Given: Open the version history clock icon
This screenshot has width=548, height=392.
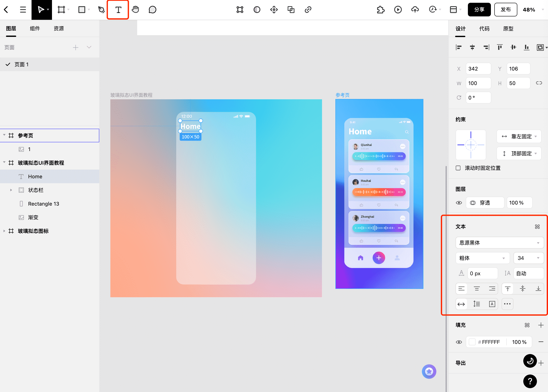Looking at the screenshot, I should (x=433, y=10).
